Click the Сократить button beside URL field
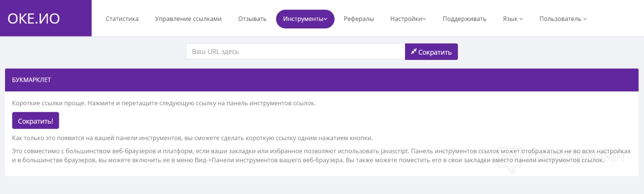The width and height of the screenshot is (644, 194). pyautogui.click(x=431, y=51)
